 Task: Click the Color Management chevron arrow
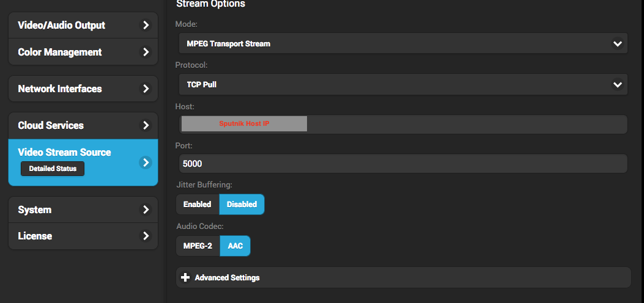[x=146, y=53]
